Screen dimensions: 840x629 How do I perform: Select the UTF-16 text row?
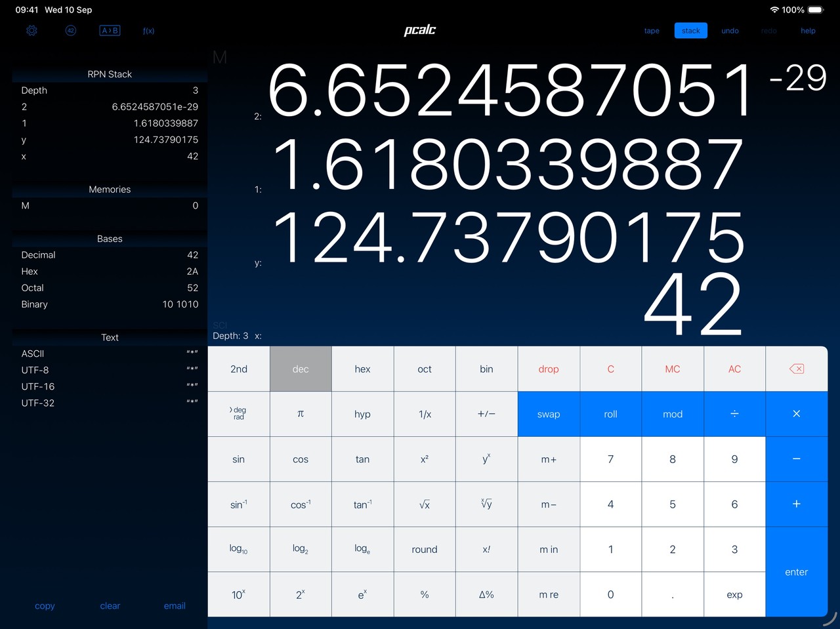pos(110,386)
